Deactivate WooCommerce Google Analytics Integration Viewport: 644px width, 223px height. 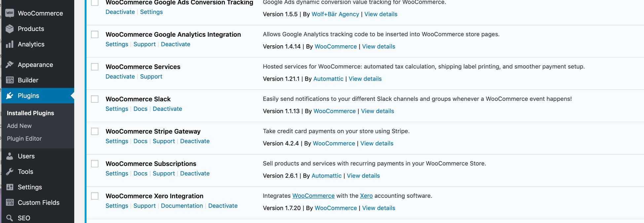pyautogui.click(x=175, y=44)
